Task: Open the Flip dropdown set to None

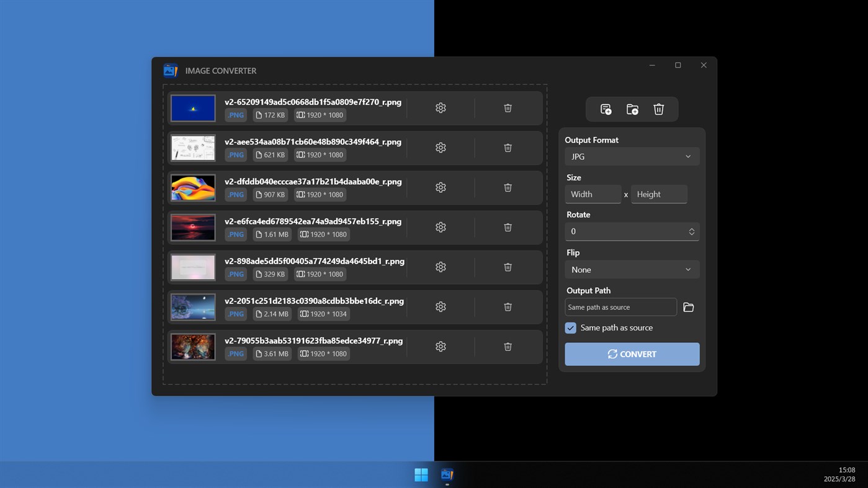Action: pos(632,269)
